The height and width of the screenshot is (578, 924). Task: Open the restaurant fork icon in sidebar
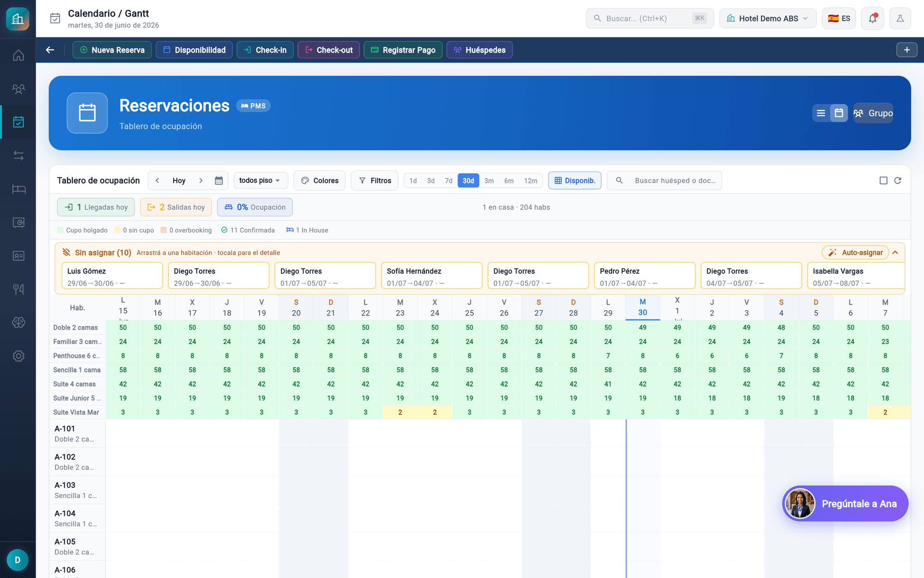[18, 289]
